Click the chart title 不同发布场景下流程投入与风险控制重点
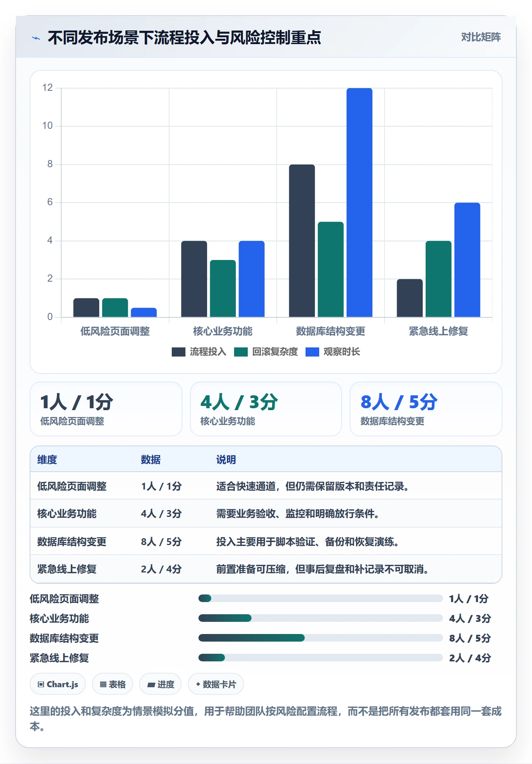 click(x=184, y=38)
